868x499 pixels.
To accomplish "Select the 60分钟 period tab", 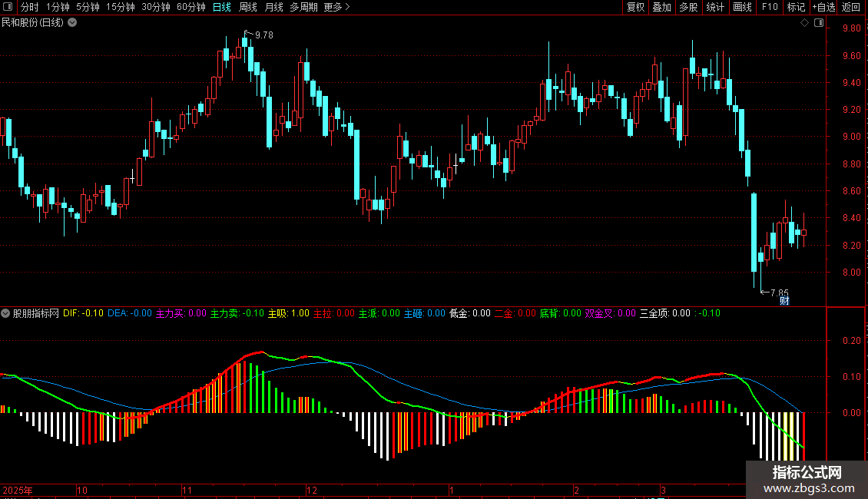I will [x=191, y=7].
